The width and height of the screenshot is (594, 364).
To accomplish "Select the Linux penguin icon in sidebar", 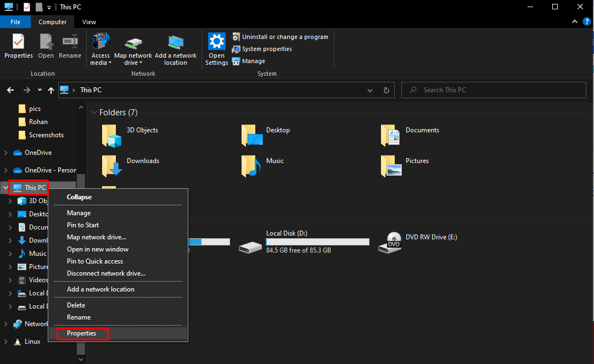I will [18, 341].
